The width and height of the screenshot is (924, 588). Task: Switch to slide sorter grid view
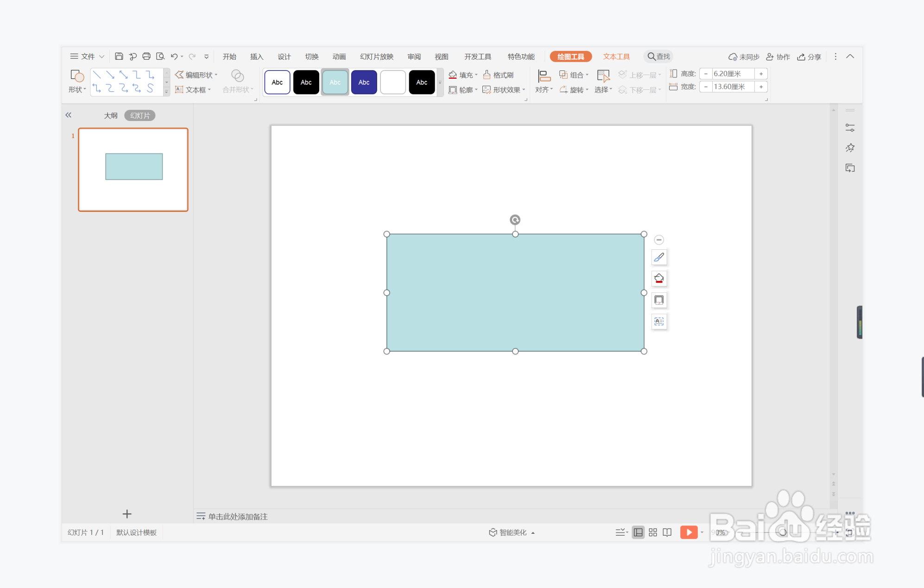(x=653, y=532)
